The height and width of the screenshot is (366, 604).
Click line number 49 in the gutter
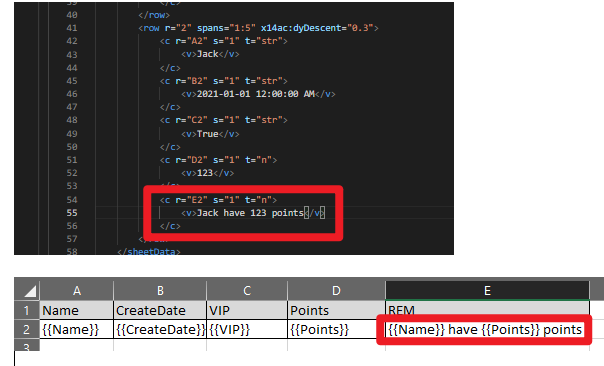point(72,134)
